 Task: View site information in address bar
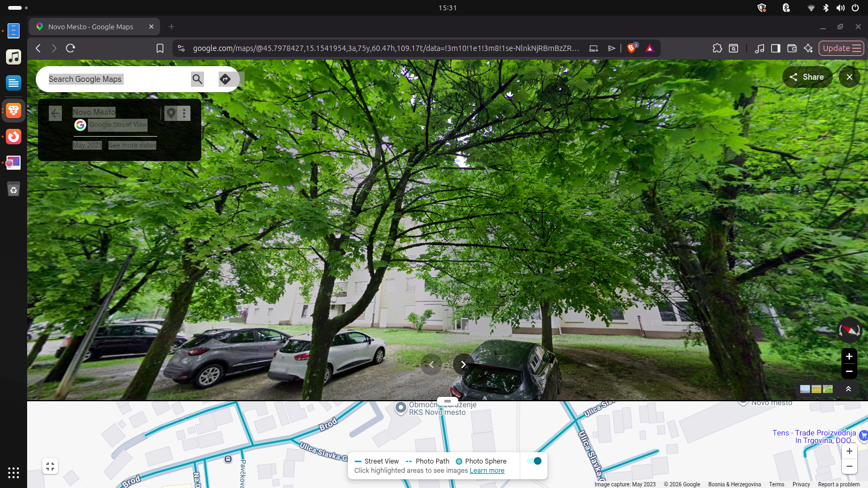pyautogui.click(x=181, y=48)
